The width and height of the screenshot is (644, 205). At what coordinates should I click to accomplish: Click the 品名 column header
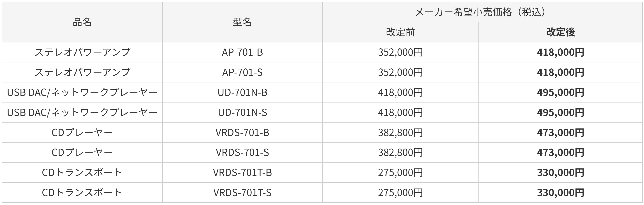tap(82, 22)
